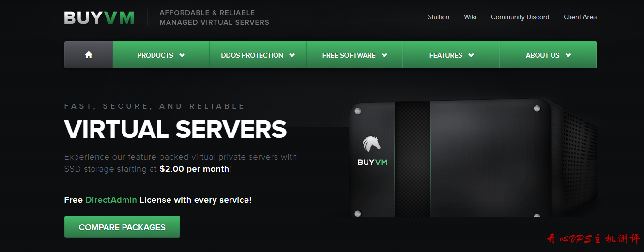Expand the Products menu chevron
The height and width of the screenshot is (252, 644).
pyautogui.click(x=182, y=55)
